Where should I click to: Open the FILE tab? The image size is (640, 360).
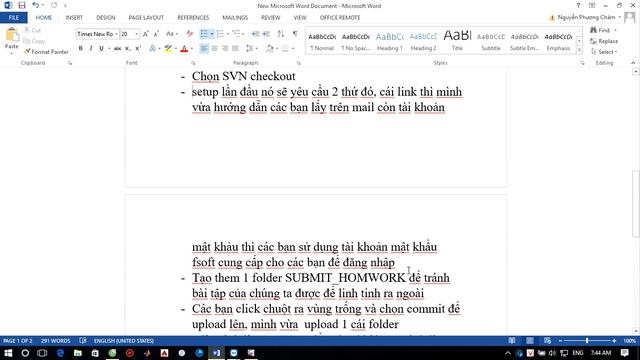point(13,18)
